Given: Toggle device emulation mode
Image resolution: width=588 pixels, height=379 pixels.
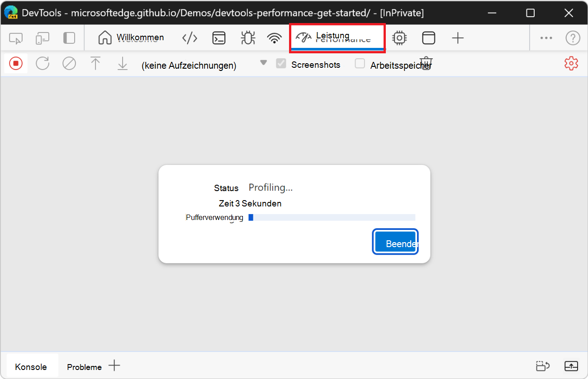Looking at the screenshot, I should [43, 38].
